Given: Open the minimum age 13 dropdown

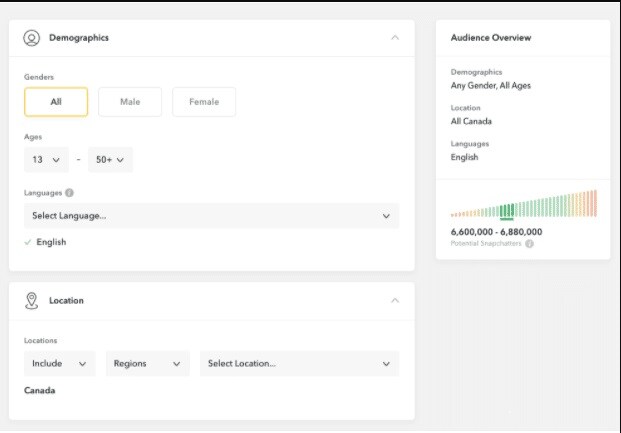Looking at the screenshot, I should (x=46, y=159).
